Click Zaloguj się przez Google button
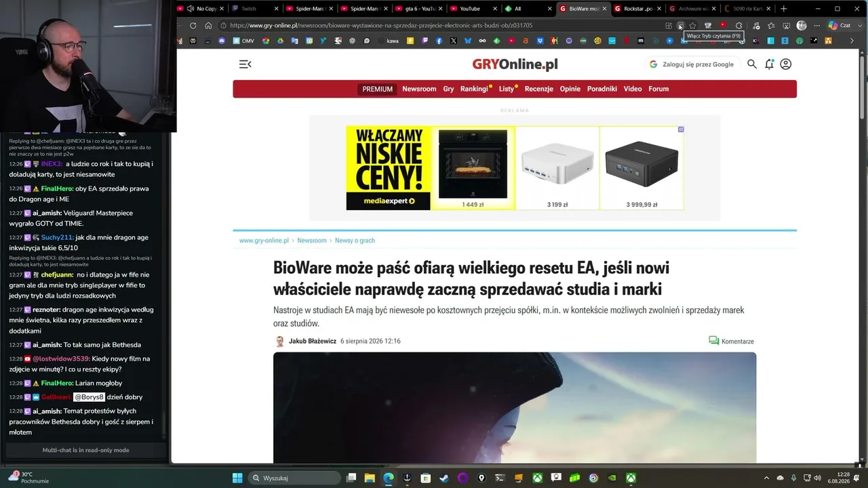The image size is (868, 488). (x=692, y=64)
